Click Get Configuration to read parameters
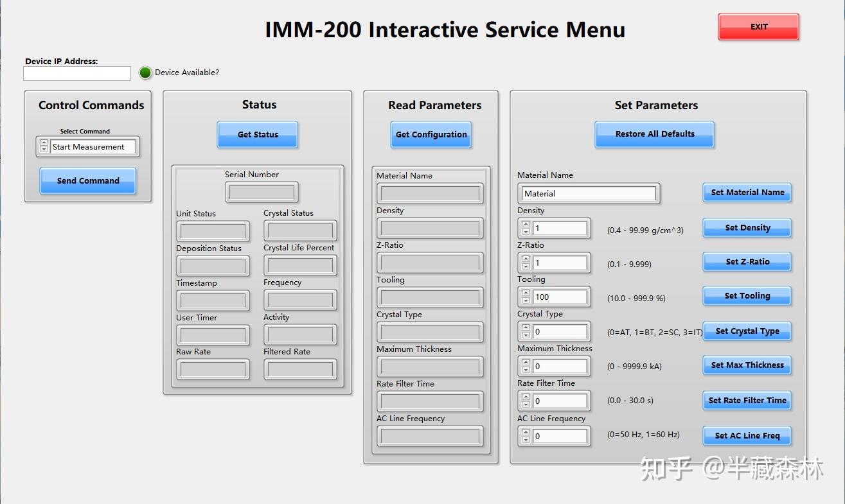The height and width of the screenshot is (504, 845). 431,135
